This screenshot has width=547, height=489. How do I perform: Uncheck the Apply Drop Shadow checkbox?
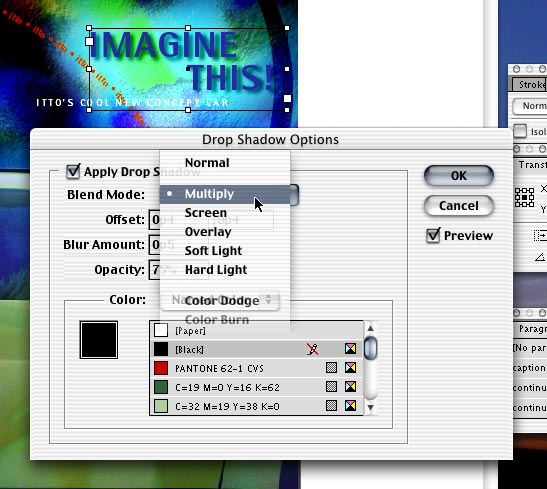pos(73,171)
